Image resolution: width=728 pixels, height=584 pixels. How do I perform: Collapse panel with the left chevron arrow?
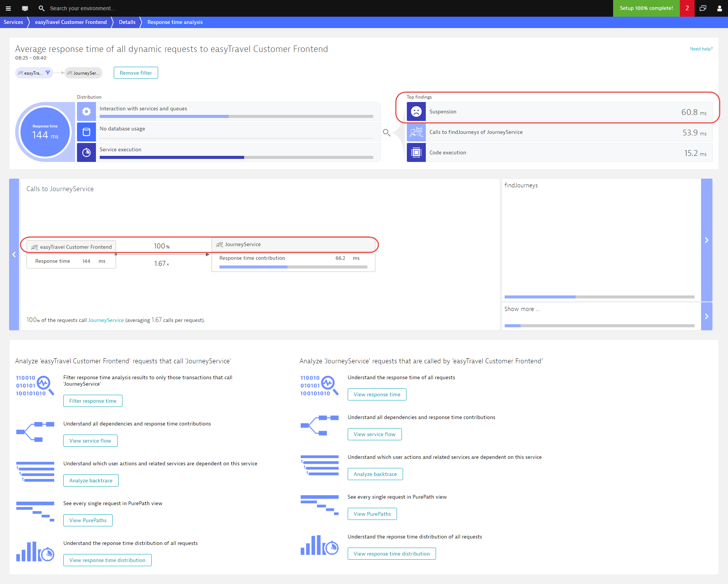point(14,254)
